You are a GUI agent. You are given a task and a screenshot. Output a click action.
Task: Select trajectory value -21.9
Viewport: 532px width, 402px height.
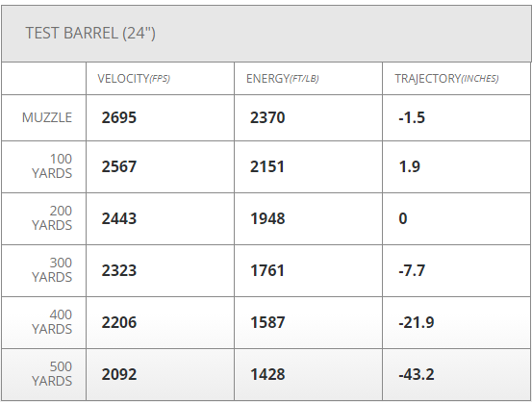417,322
